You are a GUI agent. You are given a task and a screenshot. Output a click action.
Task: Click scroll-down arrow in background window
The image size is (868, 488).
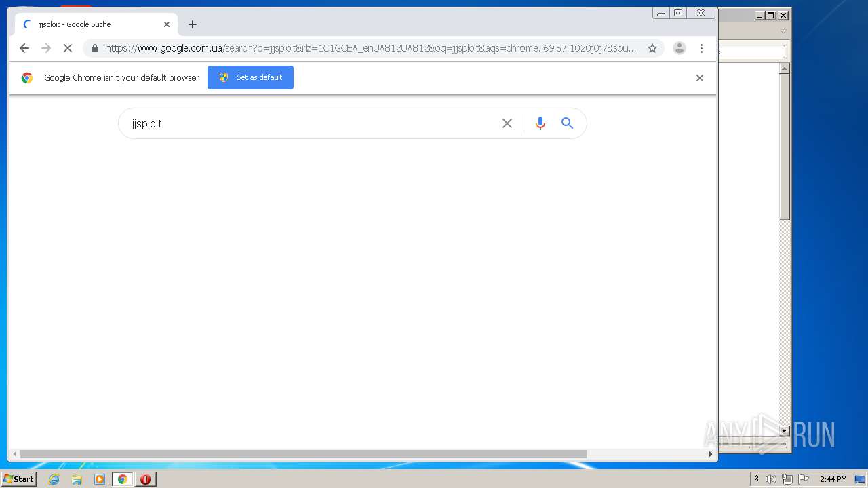click(785, 430)
